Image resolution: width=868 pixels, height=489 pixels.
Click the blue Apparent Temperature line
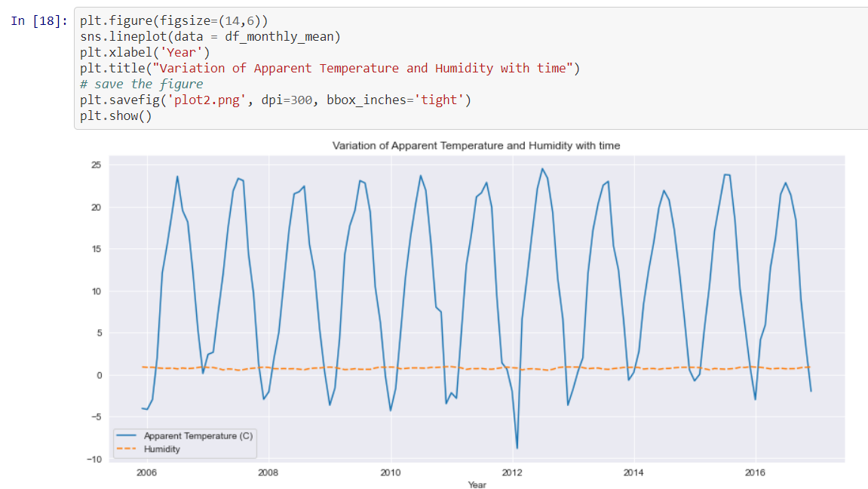(177, 177)
